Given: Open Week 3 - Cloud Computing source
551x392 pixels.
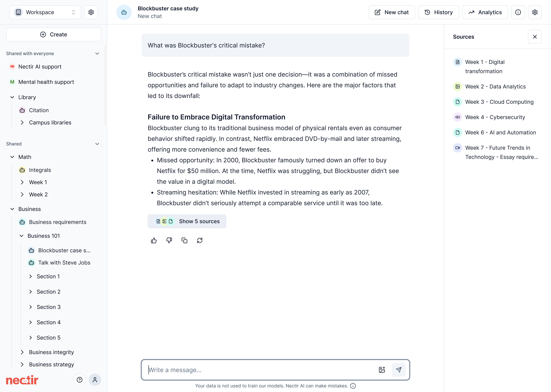Looking at the screenshot, I should [x=499, y=102].
